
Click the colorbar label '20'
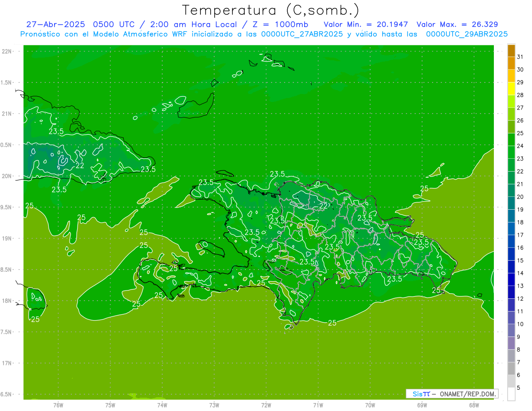click(520, 197)
